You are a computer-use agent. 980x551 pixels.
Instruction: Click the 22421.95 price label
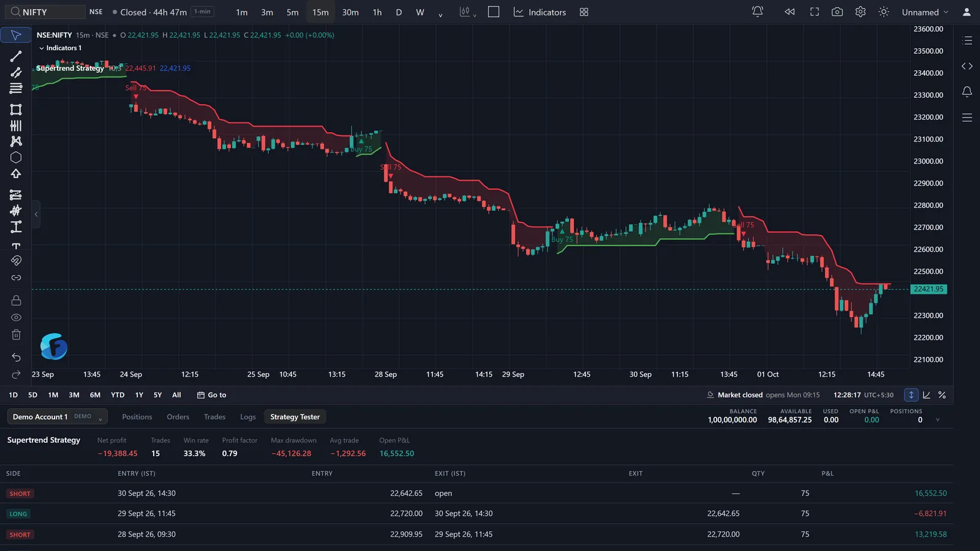(929, 289)
